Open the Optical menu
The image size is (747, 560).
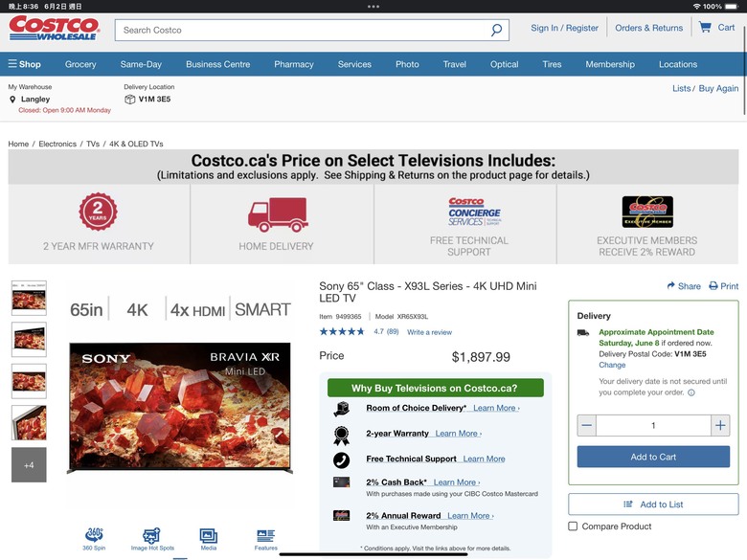click(504, 64)
